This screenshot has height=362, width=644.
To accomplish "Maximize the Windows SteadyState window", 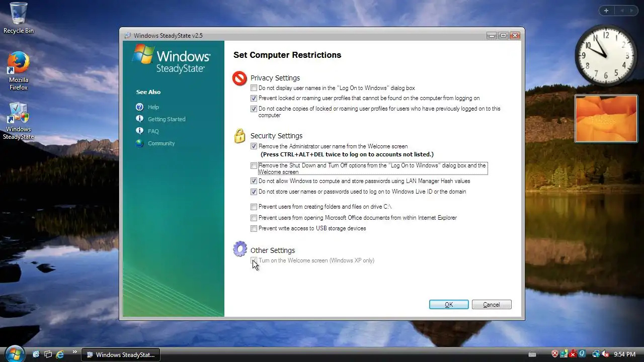I will [503, 36].
